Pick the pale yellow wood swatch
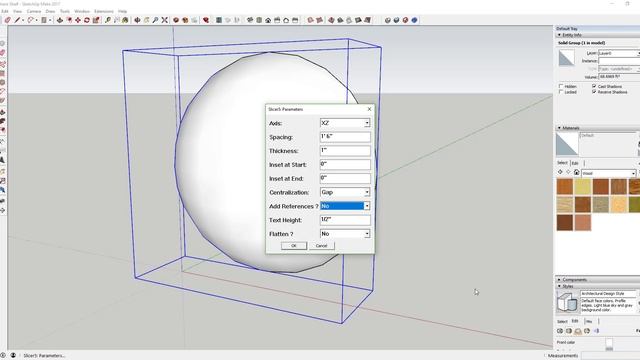Screen dimensions: 640x360 [x=583, y=187]
